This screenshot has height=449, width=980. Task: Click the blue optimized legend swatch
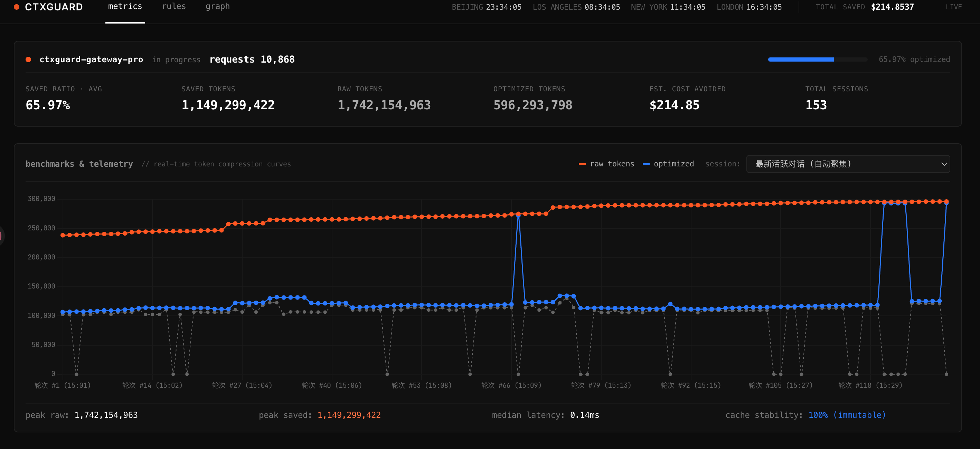click(x=646, y=164)
